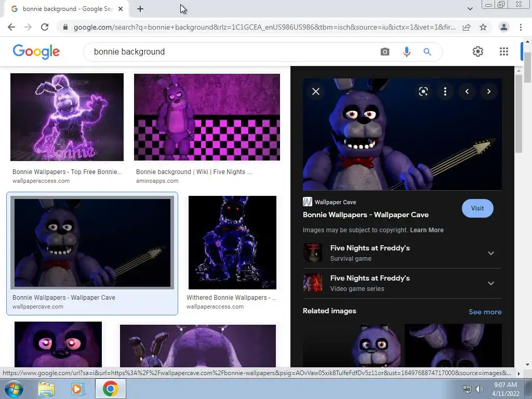This screenshot has height=399, width=532.
Task: Select Withered Bonnie thumbnail
Action: [232, 243]
